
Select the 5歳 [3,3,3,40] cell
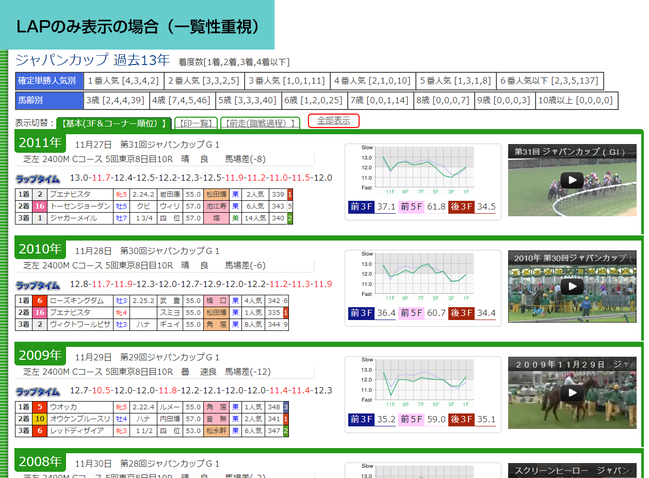[247, 101]
